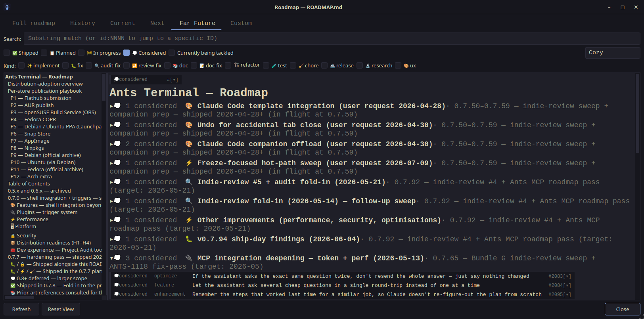Tick the implement kind checkbox
This screenshot has height=319, width=644.
(21, 65)
